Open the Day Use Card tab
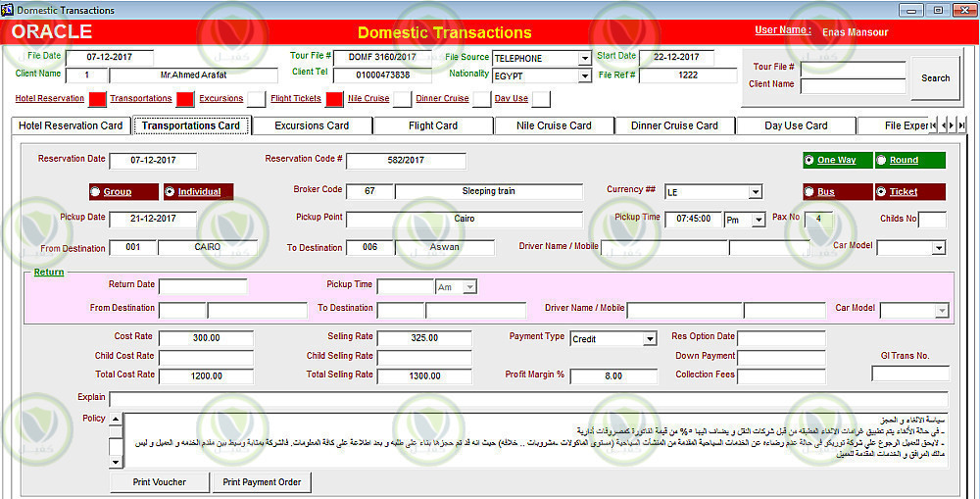The width and height of the screenshot is (980, 499). tap(796, 125)
